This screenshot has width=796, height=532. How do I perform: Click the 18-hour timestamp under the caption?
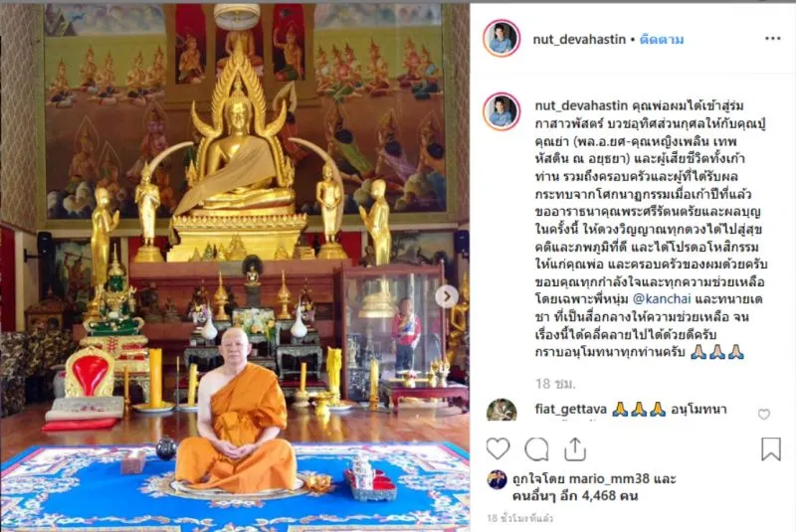coord(555,384)
